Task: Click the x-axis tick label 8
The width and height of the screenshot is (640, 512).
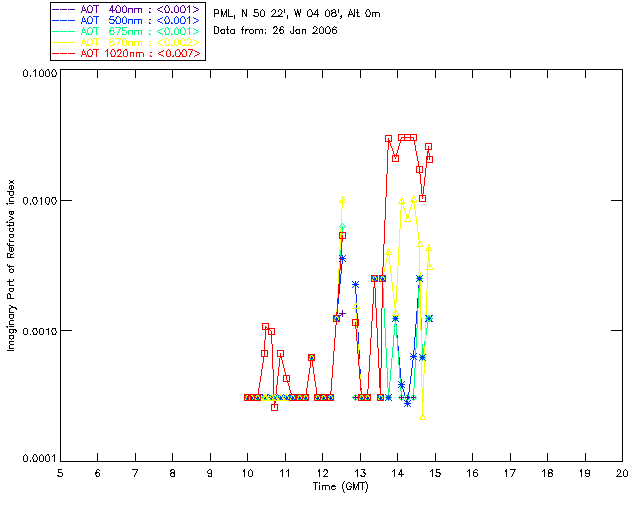Action: [173, 473]
